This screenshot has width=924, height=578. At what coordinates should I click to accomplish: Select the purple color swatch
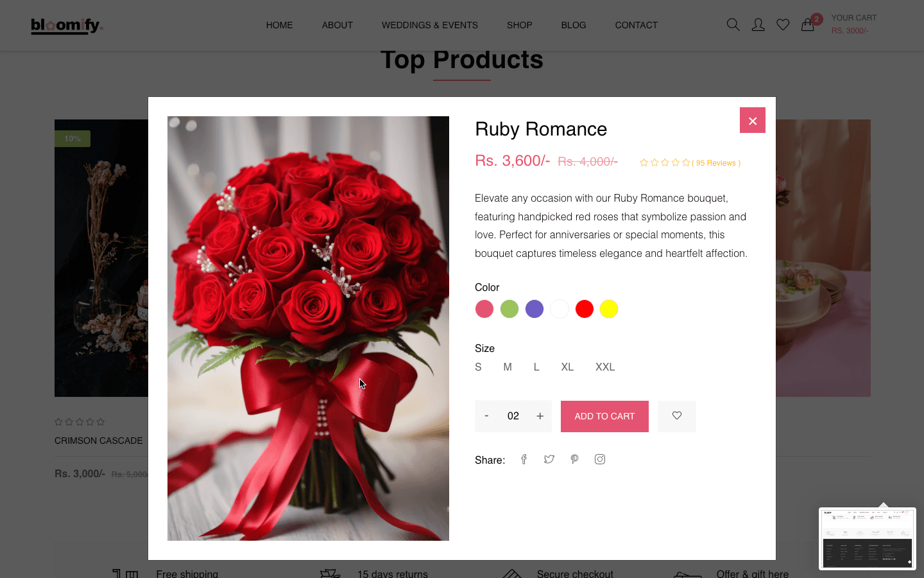tap(535, 309)
